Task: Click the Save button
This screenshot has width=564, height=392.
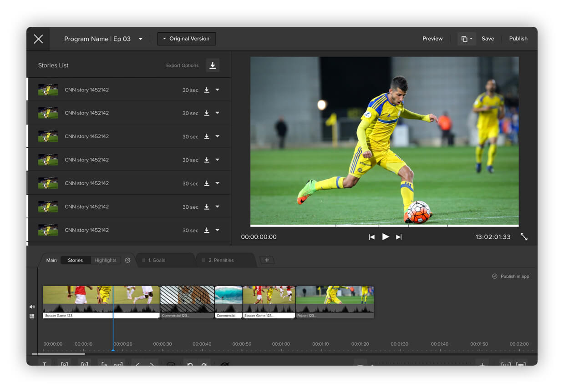Action: [x=488, y=39]
